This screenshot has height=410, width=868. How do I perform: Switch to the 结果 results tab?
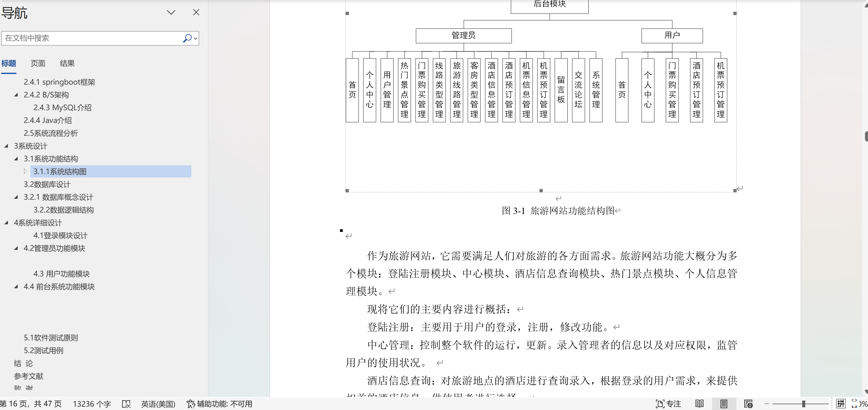coord(67,63)
